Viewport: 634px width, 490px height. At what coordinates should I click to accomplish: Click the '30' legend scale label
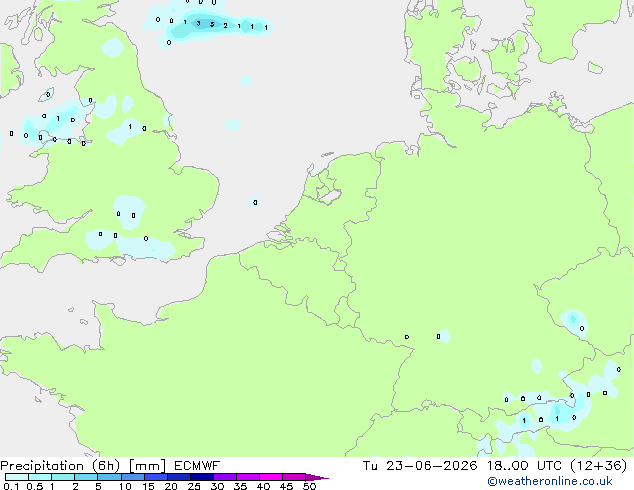(217, 486)
